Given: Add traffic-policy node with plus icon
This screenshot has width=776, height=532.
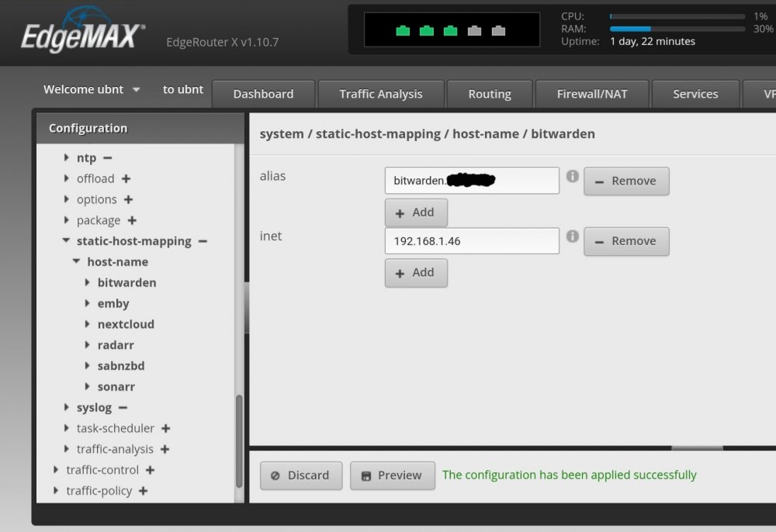Looking at the screenshot, I should click(x=144, y=491).
